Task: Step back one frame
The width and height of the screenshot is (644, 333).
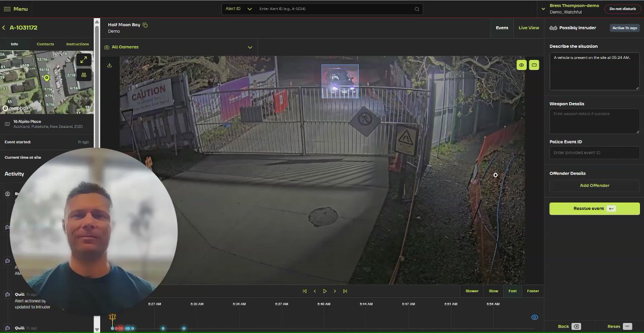Action: (315, 291)
